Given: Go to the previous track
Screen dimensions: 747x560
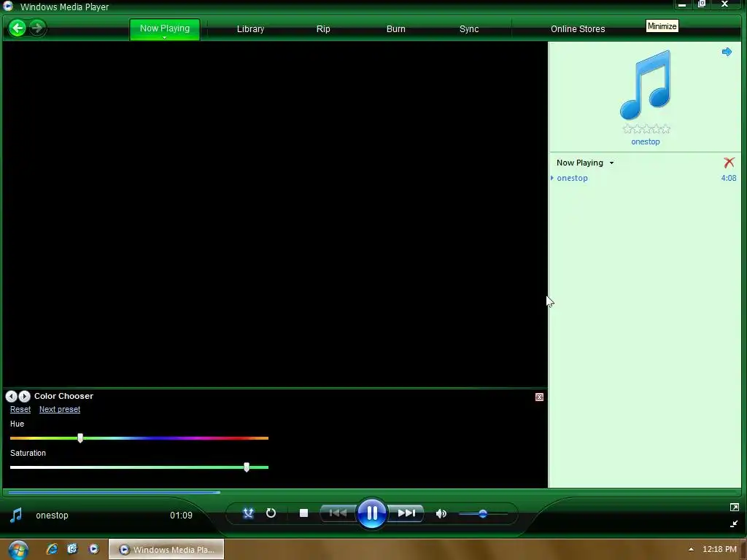Looking at the screenshot, I should click(x=338, y=513).
